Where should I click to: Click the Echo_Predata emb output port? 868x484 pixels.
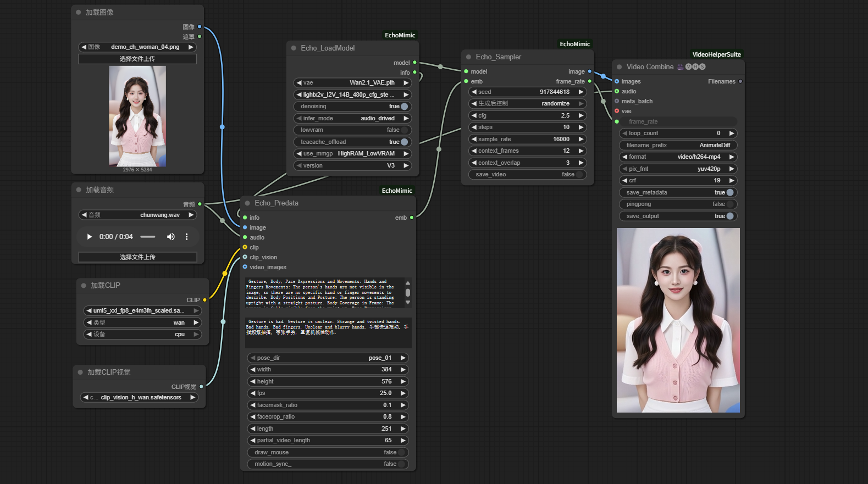(411, 218)
